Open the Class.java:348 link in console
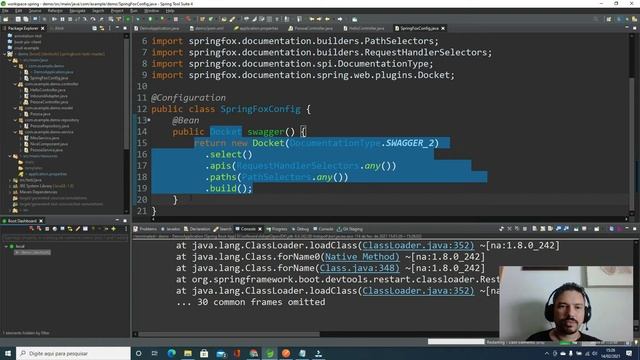 (359, 269)
